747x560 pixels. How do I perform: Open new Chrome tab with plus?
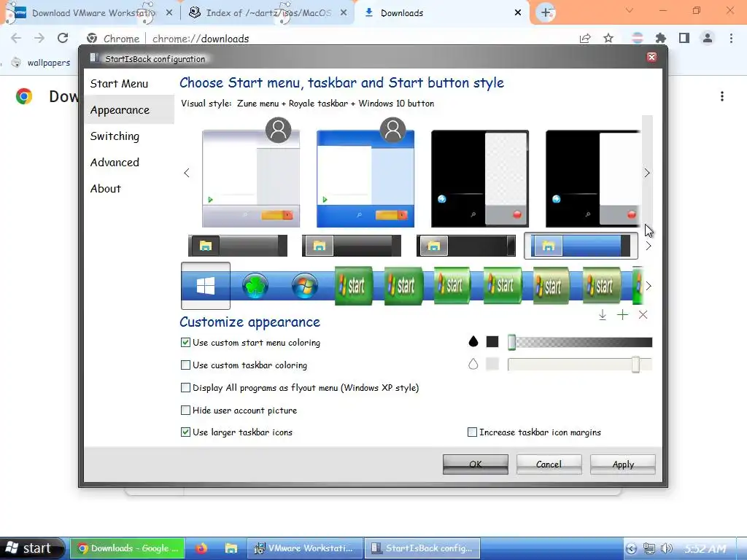point(546,13)
